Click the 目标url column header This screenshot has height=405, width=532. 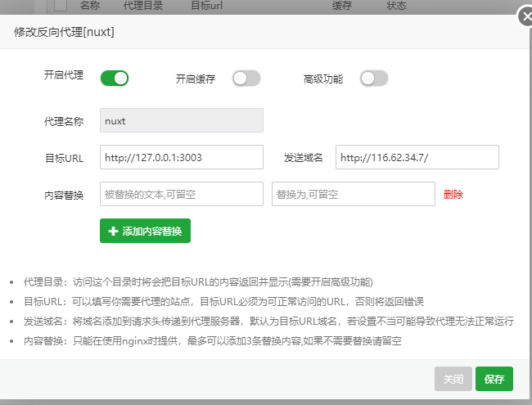click(206, 5)
